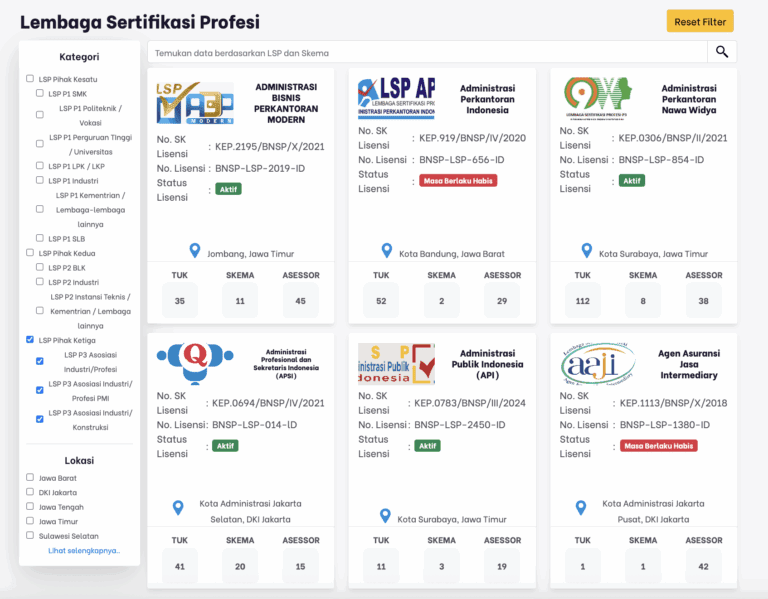This screenshot has width=768, height=599.
Task: Click the APSI secretary logo
Action: [x=195, y=363]
